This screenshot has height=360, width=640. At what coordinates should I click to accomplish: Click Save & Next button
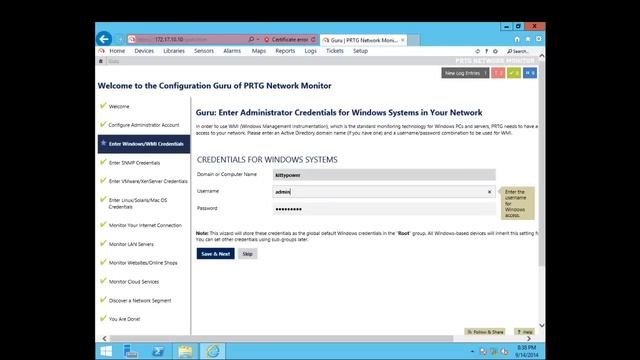[x=216, y=254]
